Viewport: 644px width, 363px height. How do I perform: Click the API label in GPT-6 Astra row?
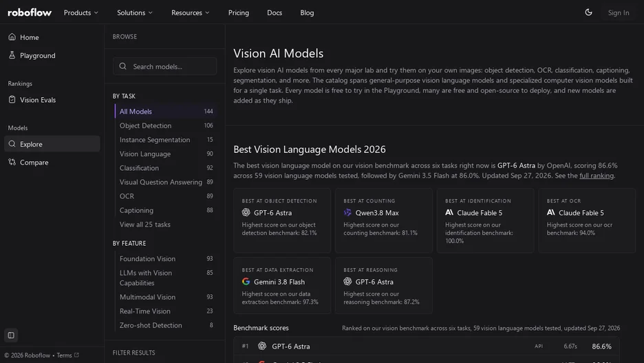coord(539,346)
